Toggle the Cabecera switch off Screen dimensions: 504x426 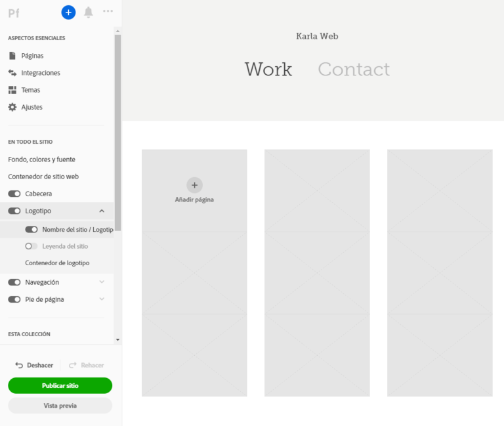(14, 194)
